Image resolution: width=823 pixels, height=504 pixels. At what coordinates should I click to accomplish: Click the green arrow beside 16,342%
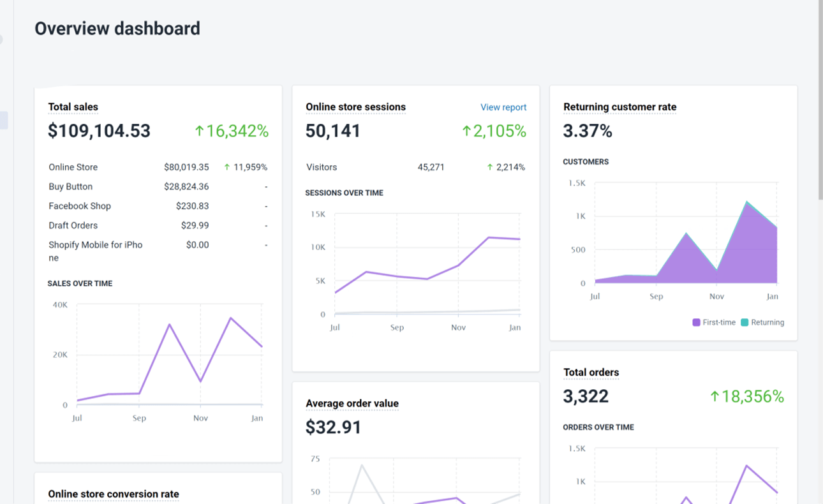tap(199, 131)
